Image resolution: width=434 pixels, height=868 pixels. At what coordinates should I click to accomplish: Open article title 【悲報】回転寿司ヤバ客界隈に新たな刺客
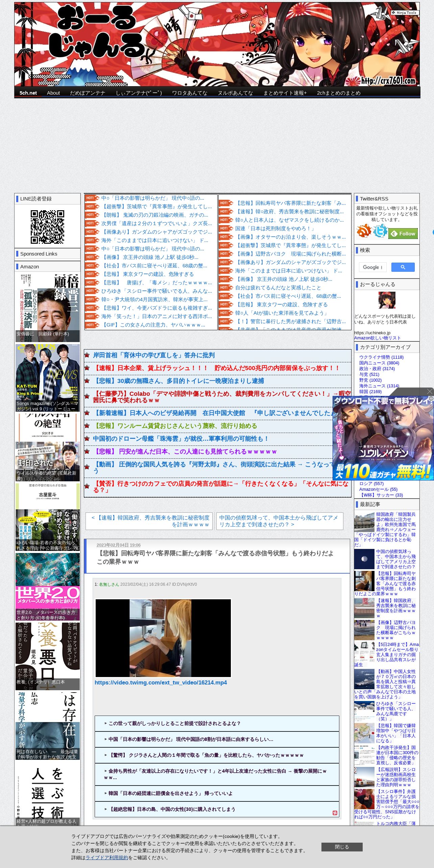[215, 558]
